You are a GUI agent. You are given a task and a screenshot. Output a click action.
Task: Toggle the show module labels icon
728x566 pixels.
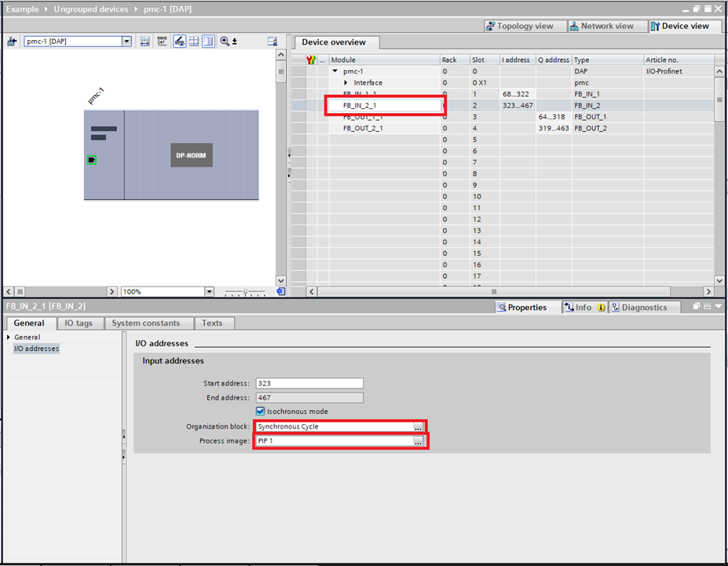pyautogui.click(x=161, y=42)
